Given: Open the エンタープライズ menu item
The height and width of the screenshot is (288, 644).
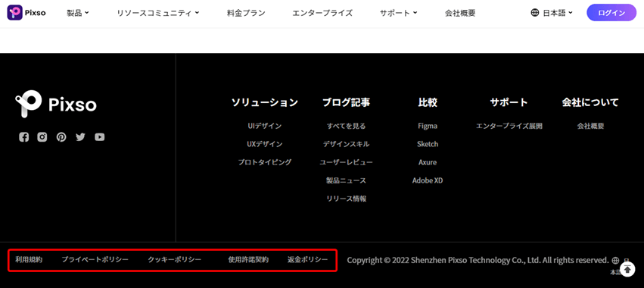Looking at the screenshot, I should click(322, 13).
